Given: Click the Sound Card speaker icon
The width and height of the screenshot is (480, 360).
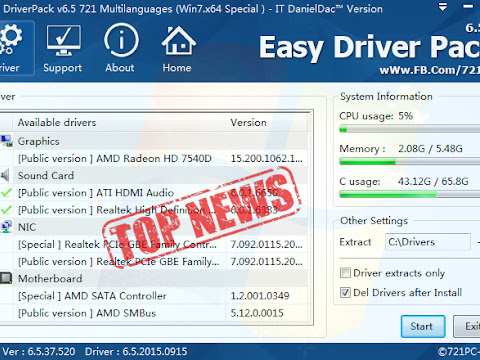Looking at the screenshot, I should [6, 175].
